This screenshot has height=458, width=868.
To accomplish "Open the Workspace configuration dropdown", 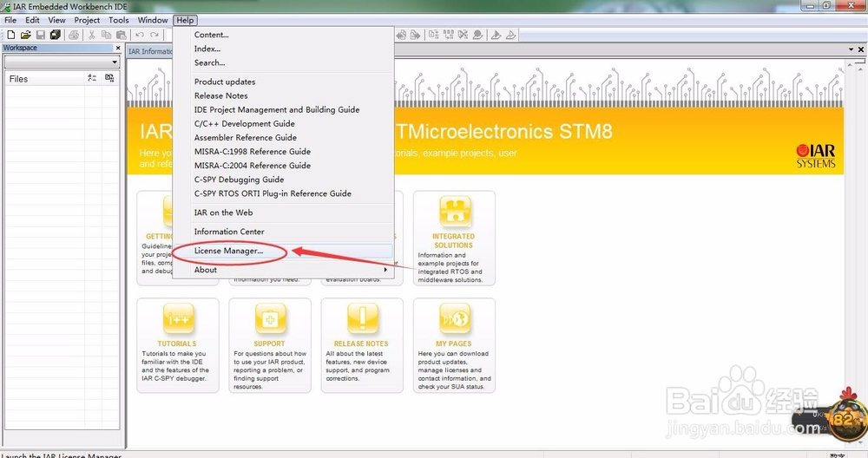I will [62, 62].
